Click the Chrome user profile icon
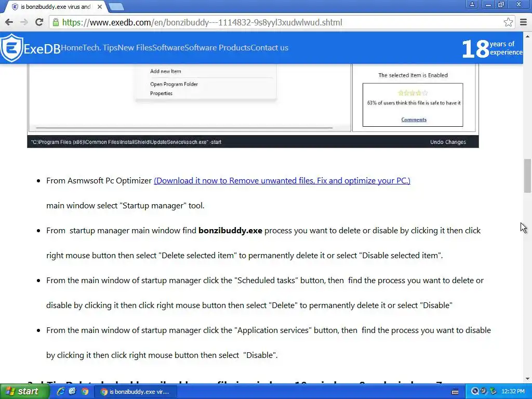Viewport: 532px width, 399px height. coord(472,4)
